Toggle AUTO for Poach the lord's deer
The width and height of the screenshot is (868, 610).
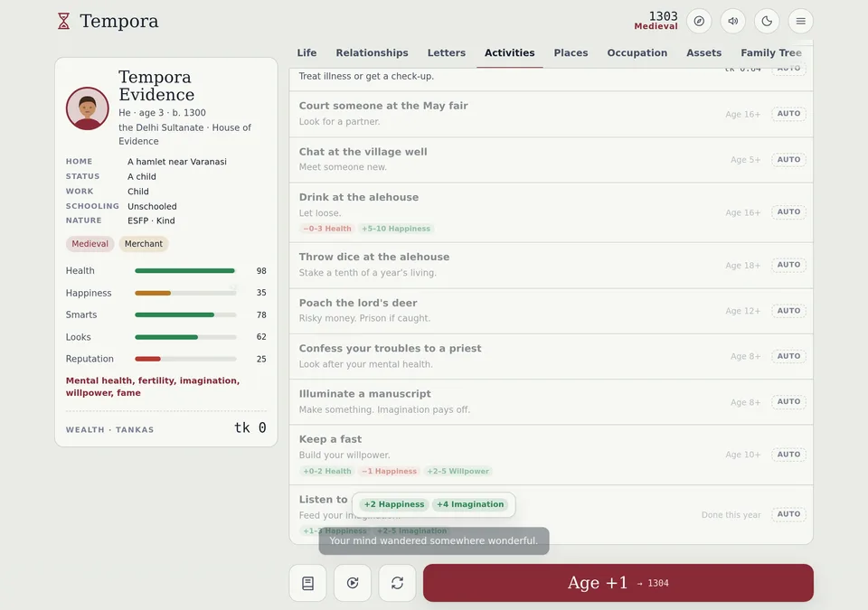[x=788, y=311]
